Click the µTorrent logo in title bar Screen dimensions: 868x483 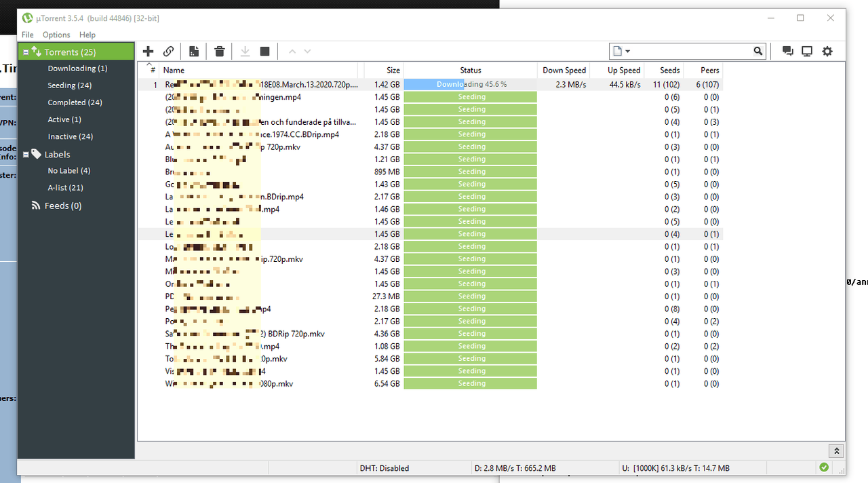(27, 18)
